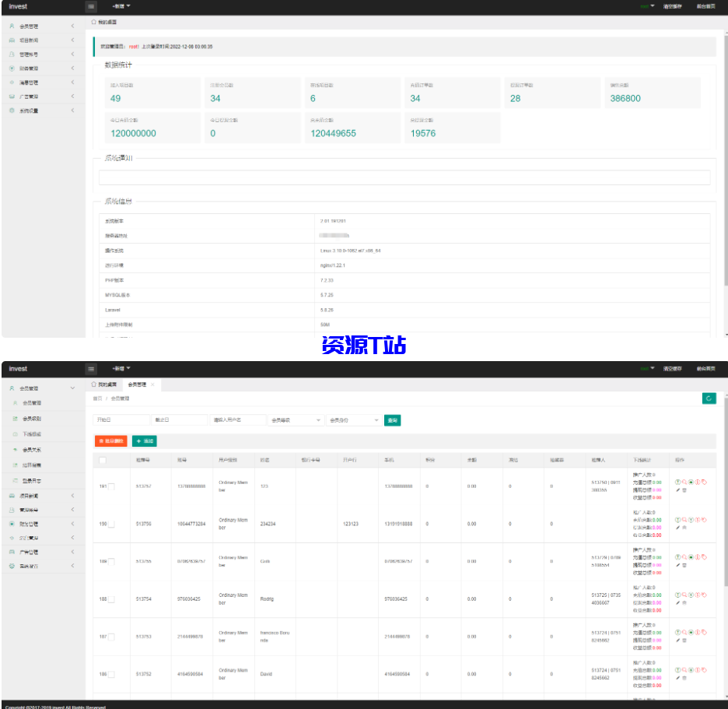Close the 会员管理 tab with its X icon
728x709 pixels.
click(x=152, y=384)
